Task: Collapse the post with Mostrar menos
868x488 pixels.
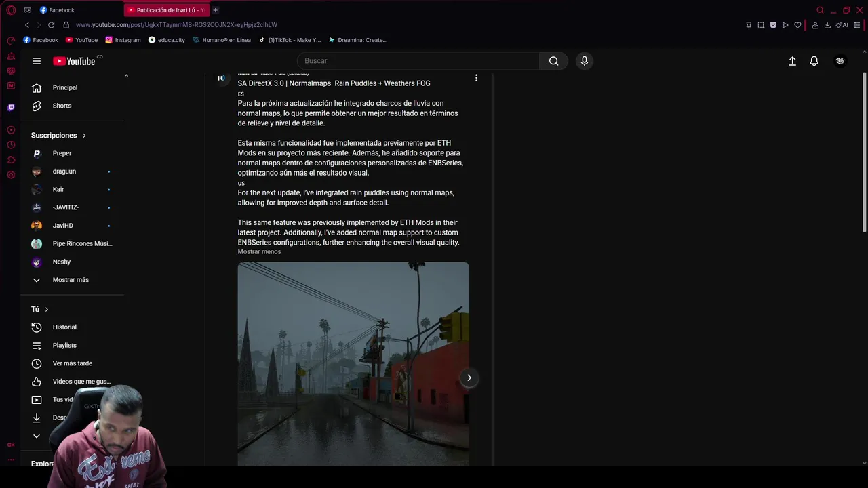Action: [x=259, y=252]
